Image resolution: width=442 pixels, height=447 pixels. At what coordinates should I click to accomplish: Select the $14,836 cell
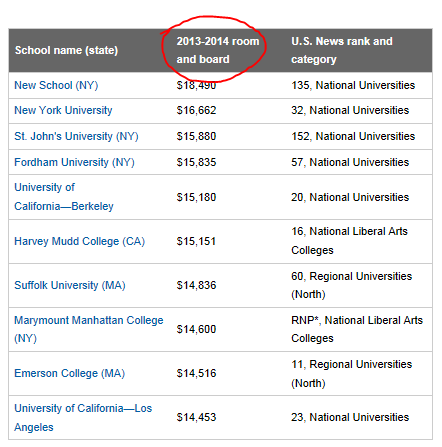pos(196,285)
